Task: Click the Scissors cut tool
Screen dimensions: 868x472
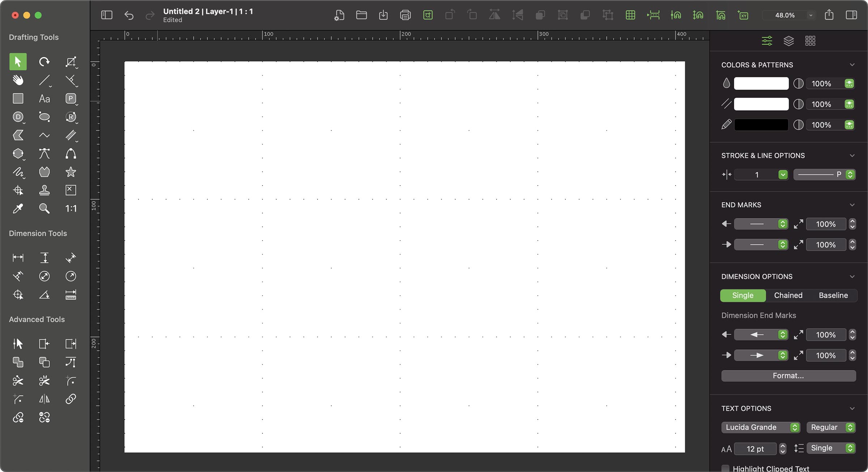Action: tap(18, 381)
